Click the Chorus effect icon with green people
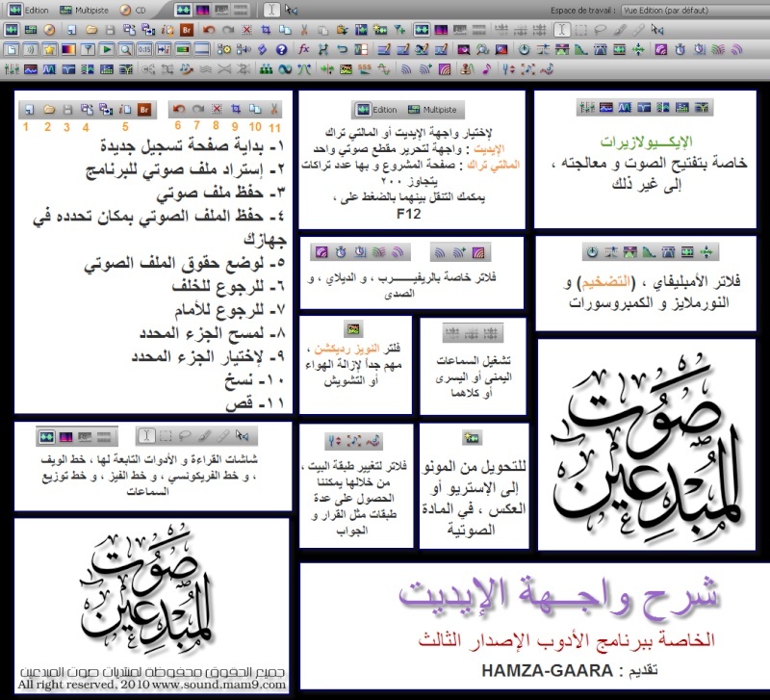Viewport: 770px width, 700px height. tap(266, 69)
